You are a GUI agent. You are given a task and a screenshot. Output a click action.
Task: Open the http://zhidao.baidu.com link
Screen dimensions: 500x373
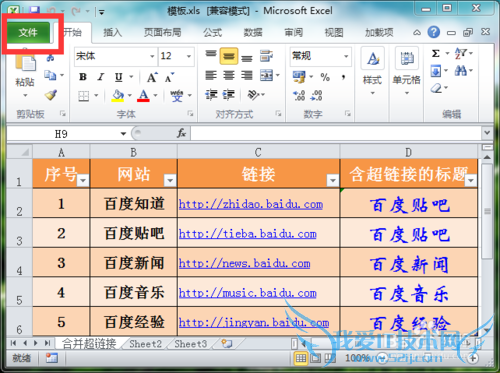pyautogui.click(x=251, y=204)
